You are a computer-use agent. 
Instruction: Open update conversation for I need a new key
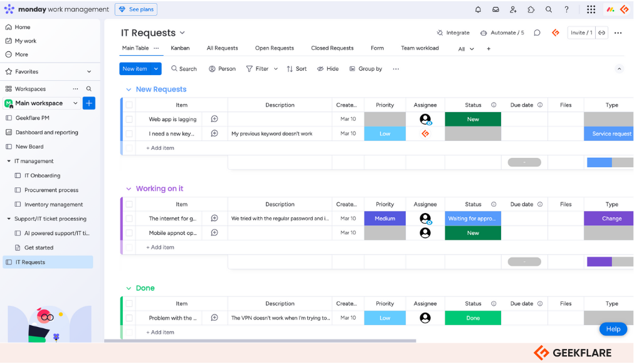[214, 133]
